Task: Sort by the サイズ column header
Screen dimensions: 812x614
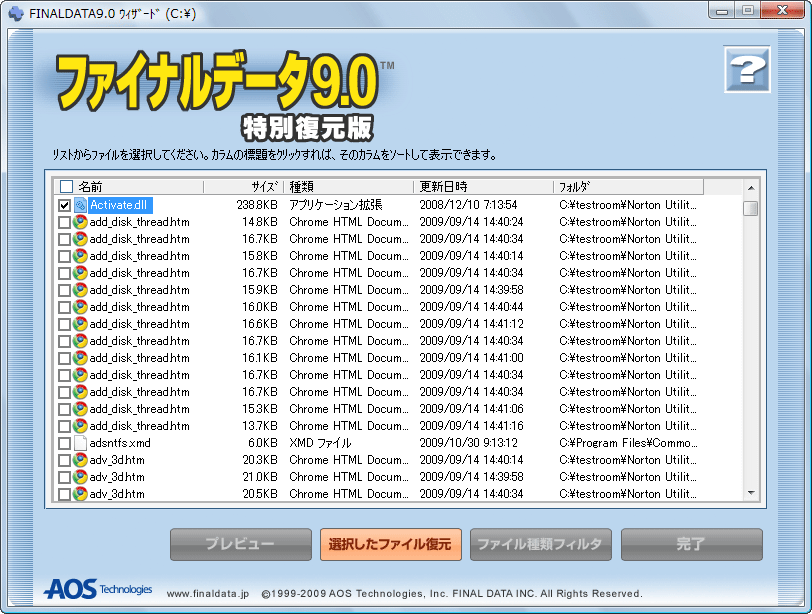Action: click(x=243, y=186)
